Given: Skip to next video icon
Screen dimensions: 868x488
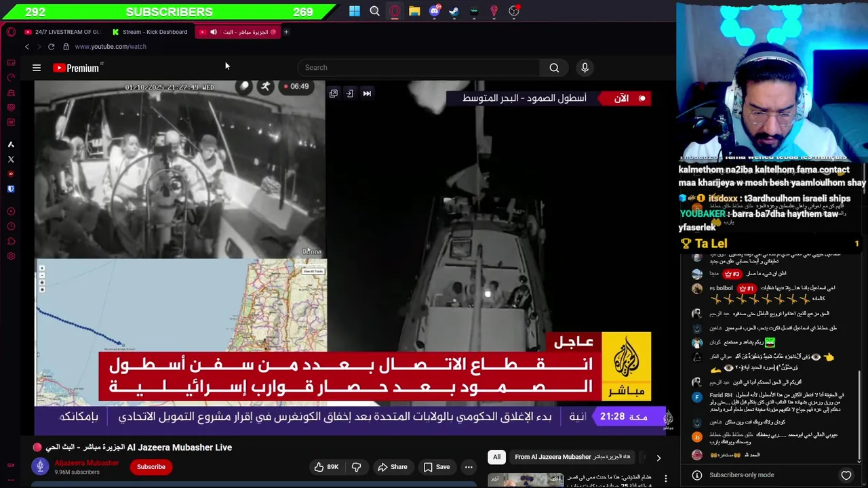Looking at the screenshot, I should [367, 94].
